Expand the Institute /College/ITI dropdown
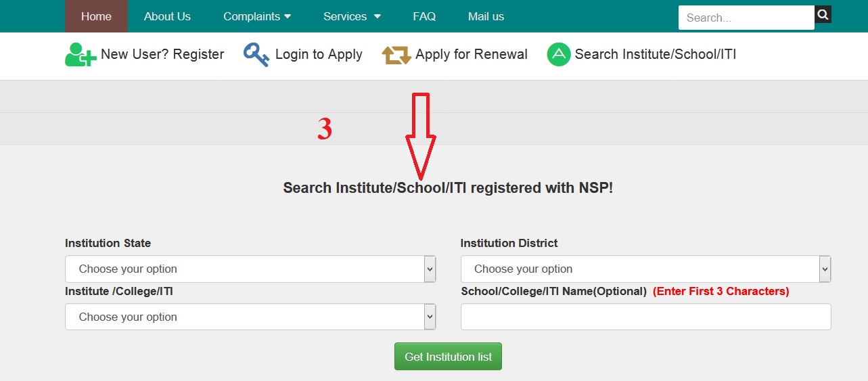 [x=250, y=317]
